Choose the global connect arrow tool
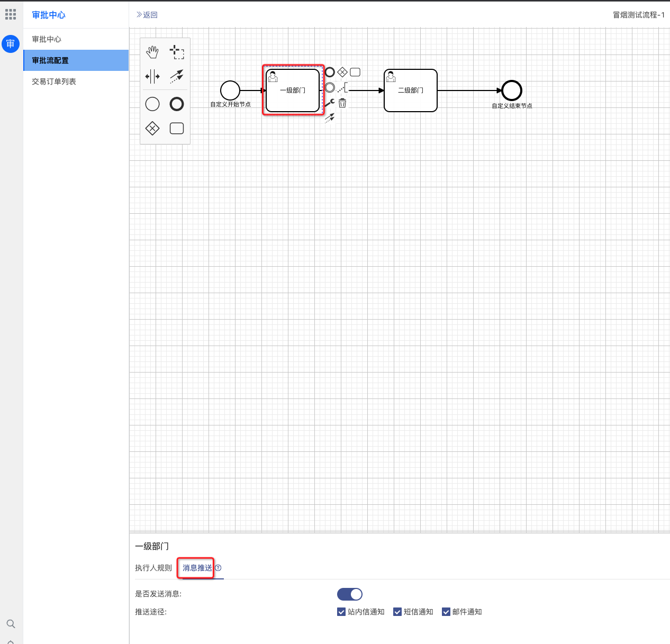Screen dimensions: 670x644 [x=177, y=76]
